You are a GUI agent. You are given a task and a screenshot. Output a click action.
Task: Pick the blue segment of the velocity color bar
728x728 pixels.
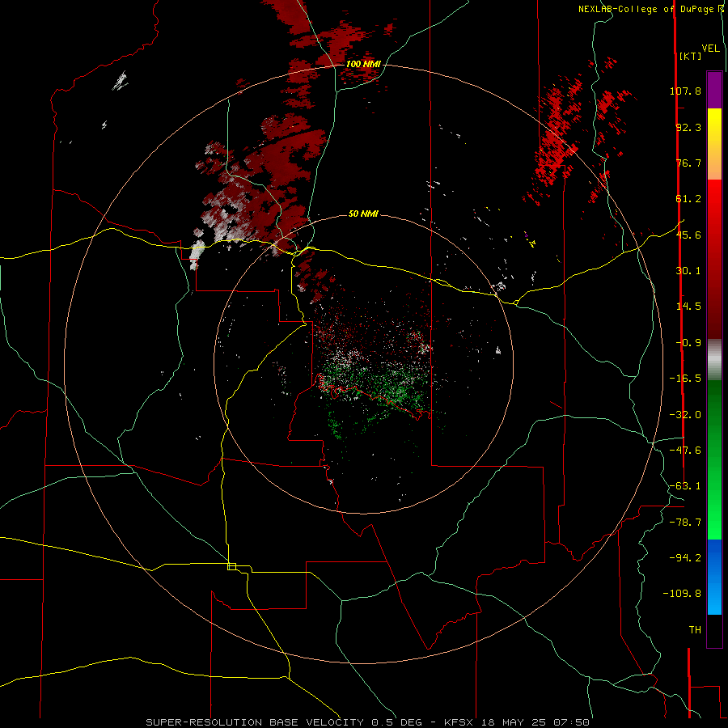[x=714, y=577]
